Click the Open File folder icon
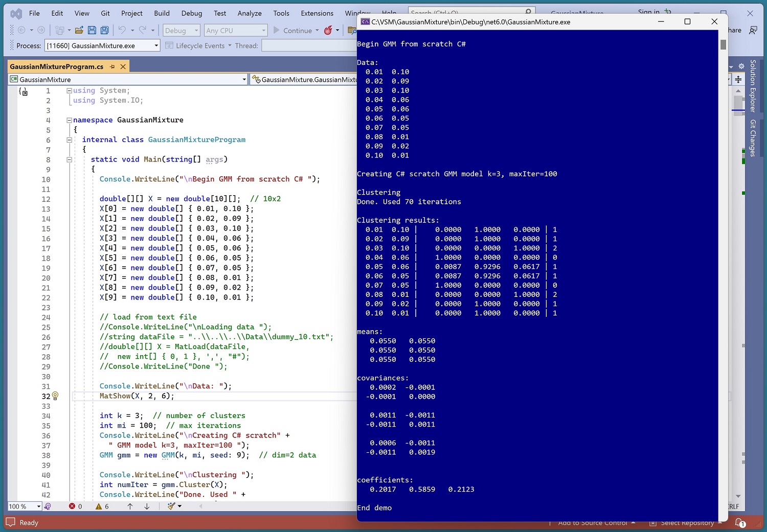767x532 pixels. [x=79, y=31]
